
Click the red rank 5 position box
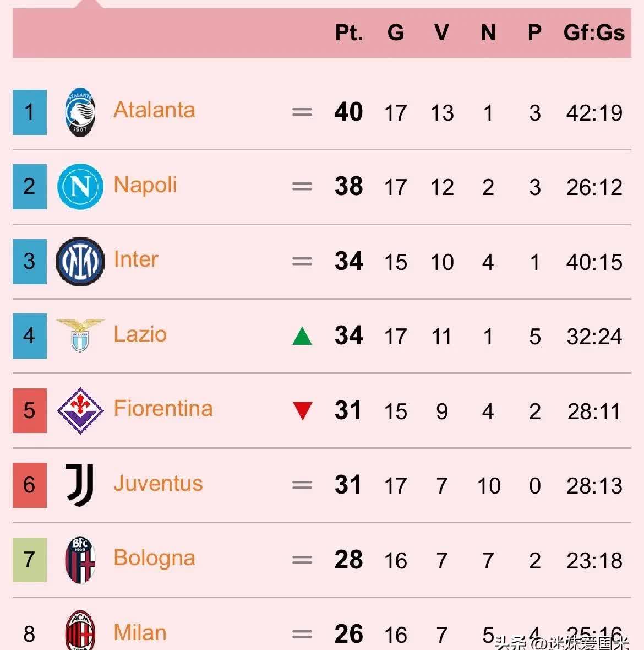click(x=30, y=411)
